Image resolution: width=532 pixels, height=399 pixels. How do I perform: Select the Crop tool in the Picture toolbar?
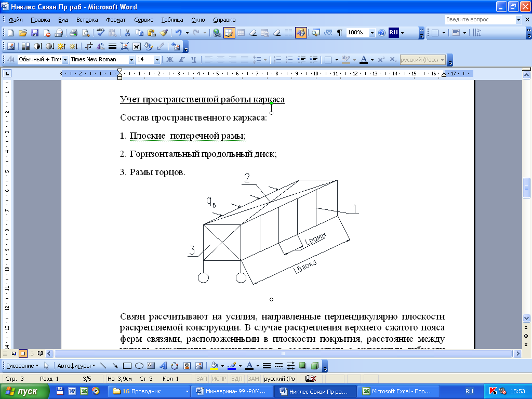[x=89, y=46]
